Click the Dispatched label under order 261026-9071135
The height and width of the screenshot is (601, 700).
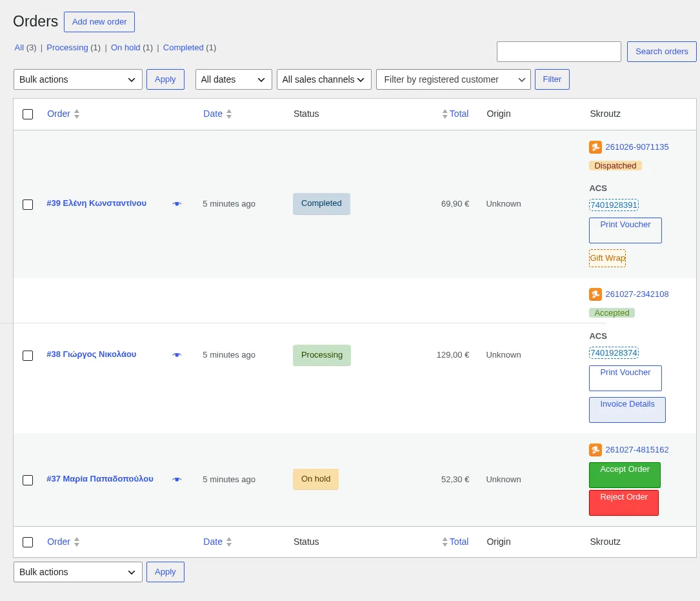click(x=615, y=166)
